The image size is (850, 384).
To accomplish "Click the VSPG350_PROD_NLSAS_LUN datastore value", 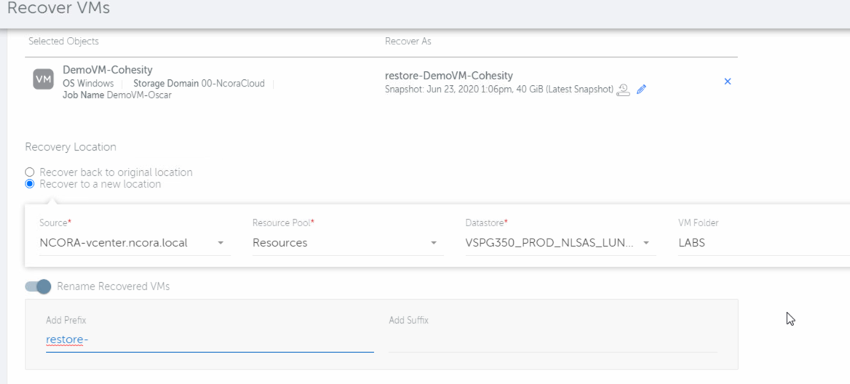I will (549, 243).
